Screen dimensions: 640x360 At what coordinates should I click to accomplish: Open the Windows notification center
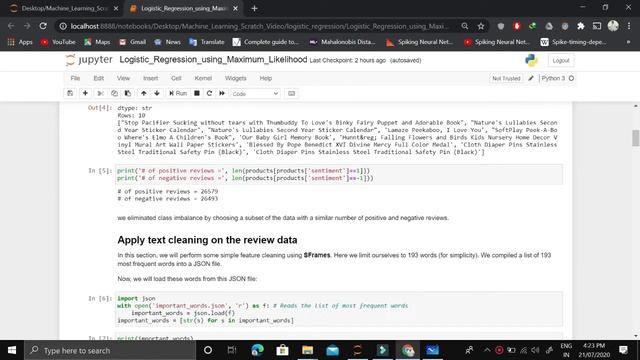coord(623,350)
